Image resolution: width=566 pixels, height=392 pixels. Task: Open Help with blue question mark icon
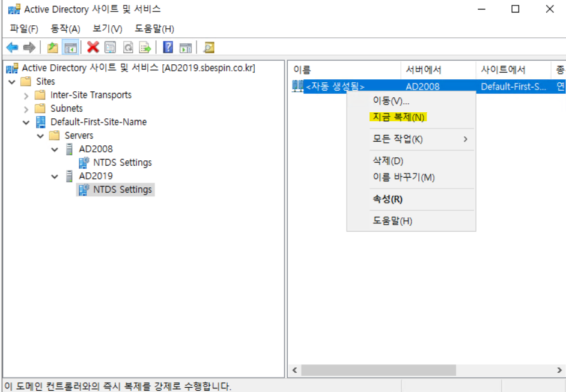click(168, 47)
